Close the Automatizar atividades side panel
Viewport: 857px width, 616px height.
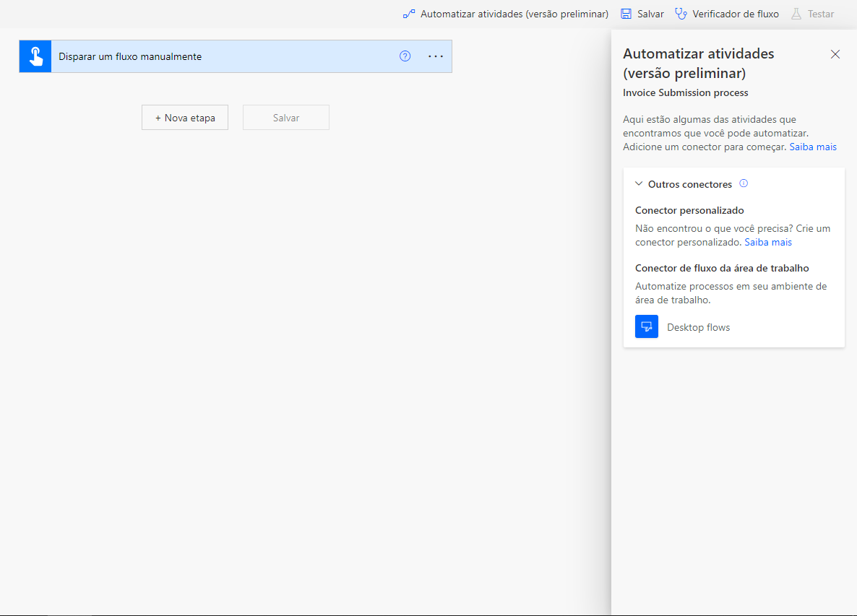tap(835, 54)
